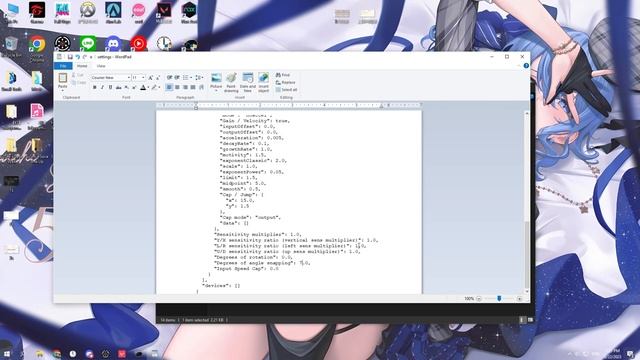Open Garena desktop shortcut
The width and height of the screenshot is (640, 360).
point(37,12)
